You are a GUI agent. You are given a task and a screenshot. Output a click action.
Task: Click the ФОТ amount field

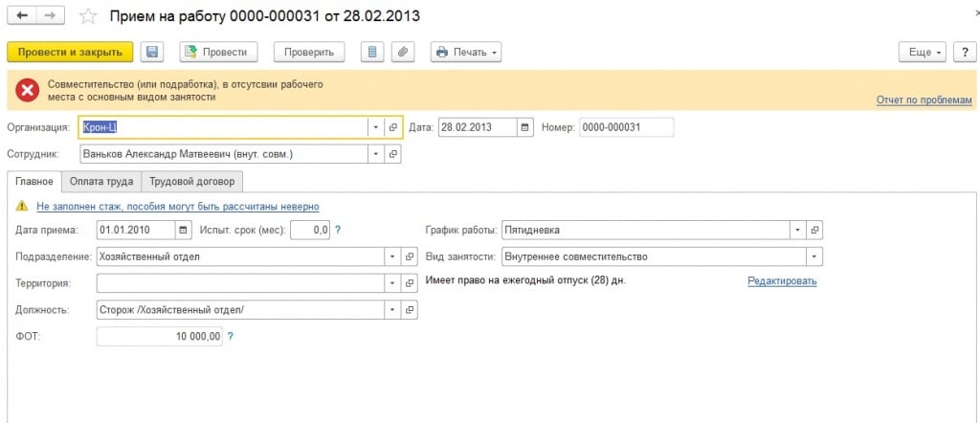coord(160,336)
